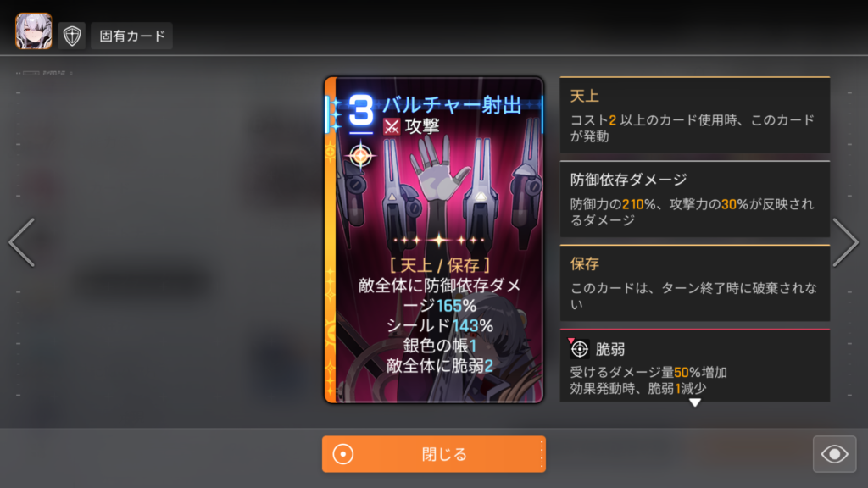868x488 pixels.
Task: Click the 閉じる close button
Action: click(434, 454)
